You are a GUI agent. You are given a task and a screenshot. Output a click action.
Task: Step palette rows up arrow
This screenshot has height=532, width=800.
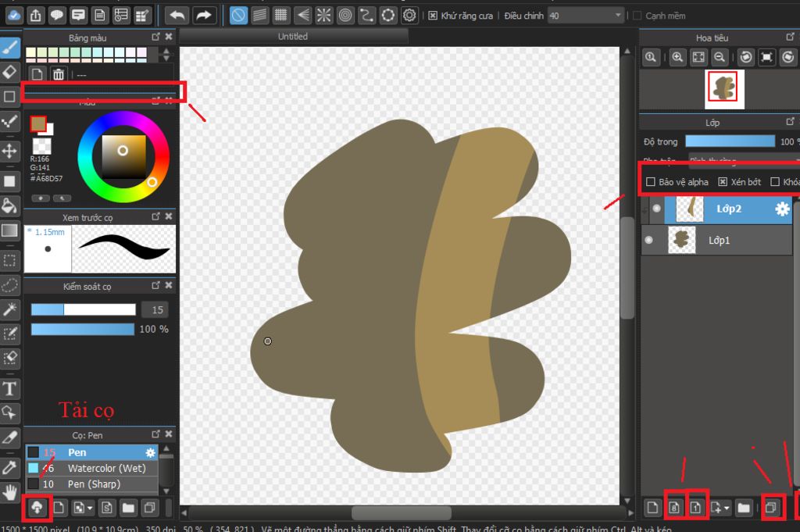click(166, 50)
